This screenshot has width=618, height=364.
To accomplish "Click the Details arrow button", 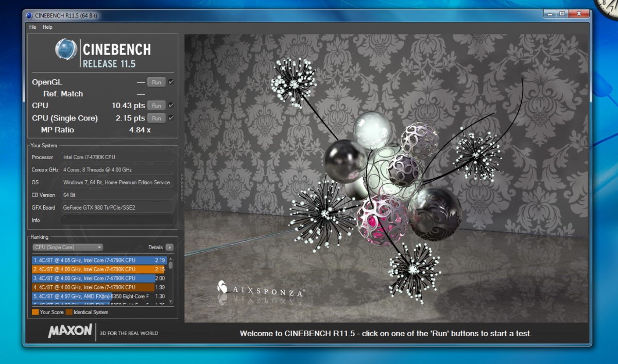I will 169,247.
